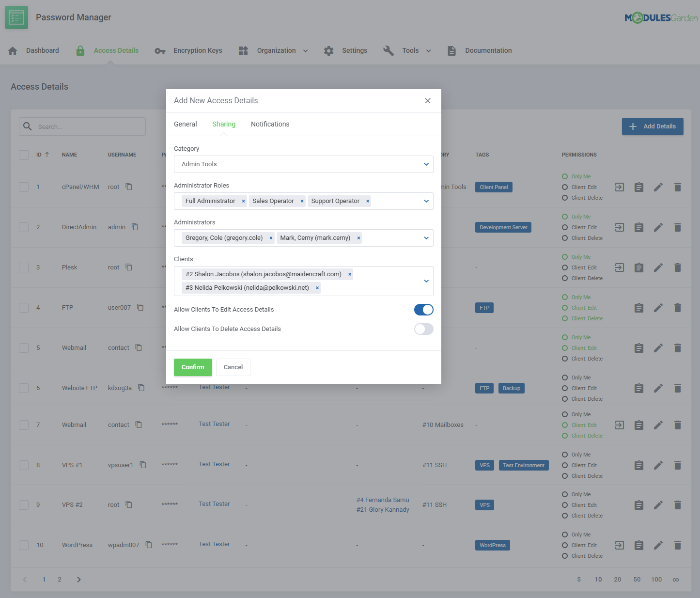Copy username icon in FTP user007 row
700x598 pixels.
pyautogui.click(x=140, y=307)
